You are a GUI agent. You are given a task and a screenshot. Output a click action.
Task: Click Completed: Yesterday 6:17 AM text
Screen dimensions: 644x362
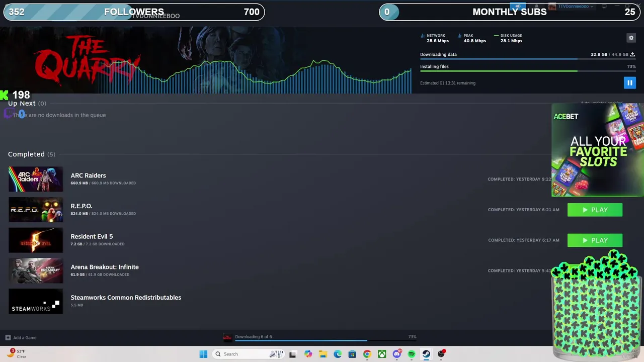tap(523, 240)
